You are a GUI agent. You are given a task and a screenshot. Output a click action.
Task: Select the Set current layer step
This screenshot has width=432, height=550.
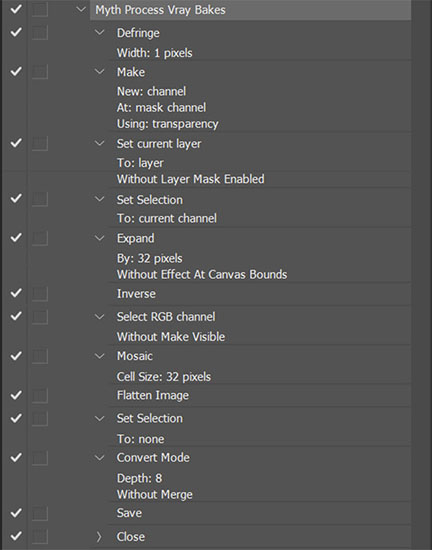coord(159,143)
